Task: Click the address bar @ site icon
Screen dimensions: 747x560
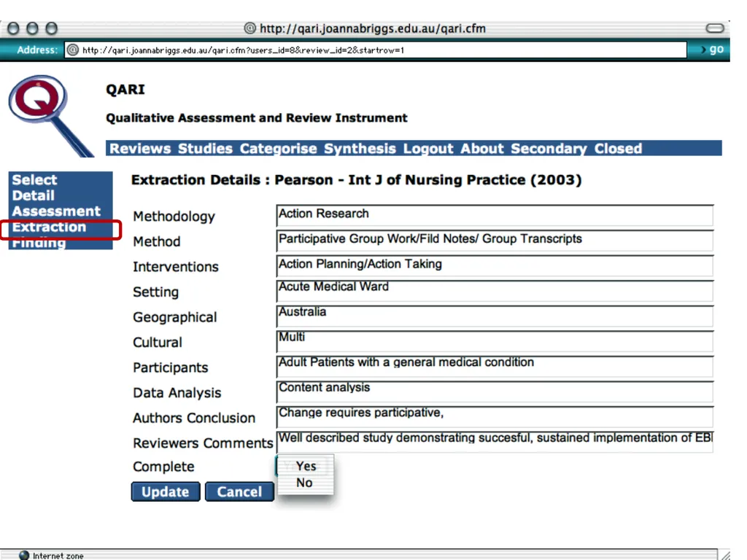Action: [72, 50]
